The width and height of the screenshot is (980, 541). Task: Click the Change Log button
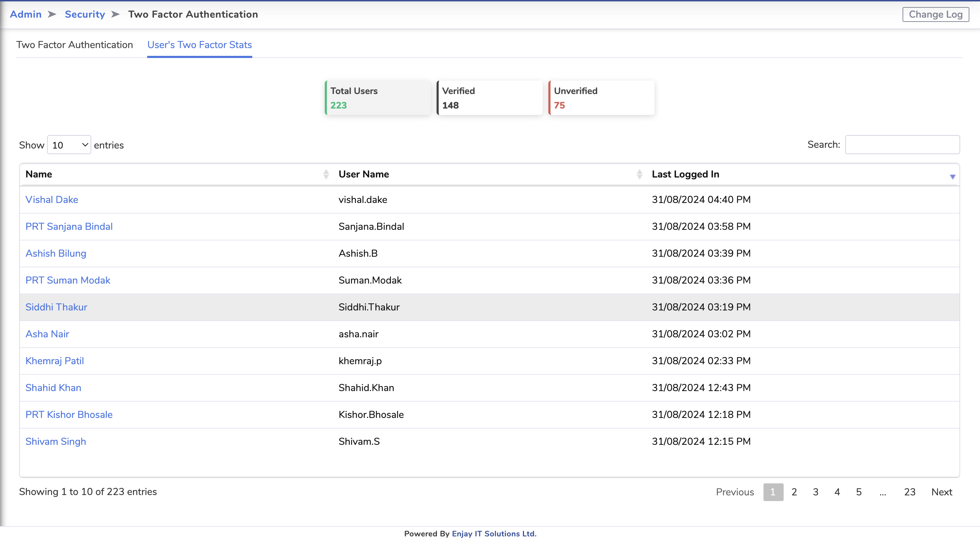pos(935,14)
